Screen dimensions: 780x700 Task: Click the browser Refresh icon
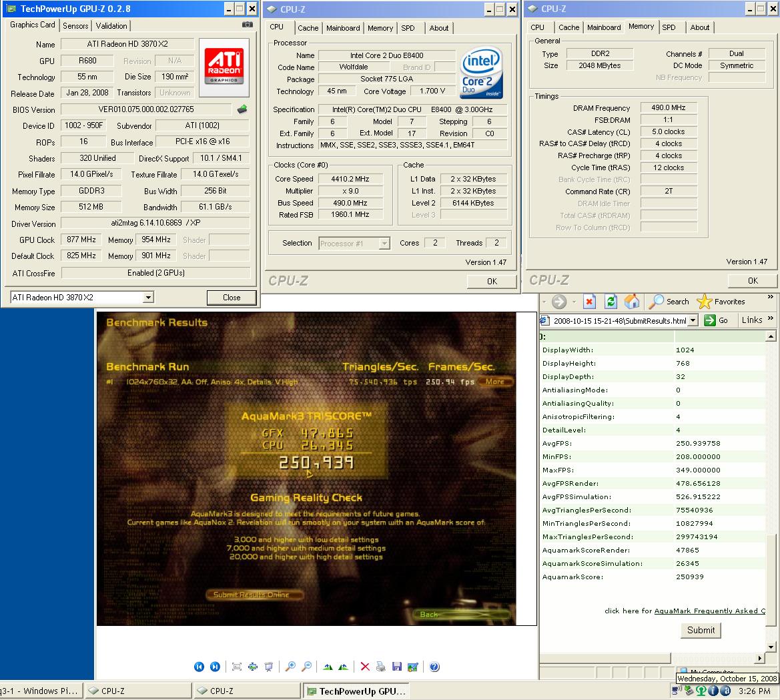click(611, 302)
